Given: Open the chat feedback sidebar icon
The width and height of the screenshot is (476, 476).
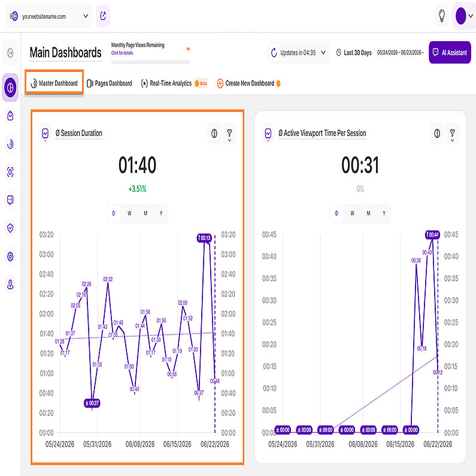Looking at the screenshot, I should [x=10, y=200].
